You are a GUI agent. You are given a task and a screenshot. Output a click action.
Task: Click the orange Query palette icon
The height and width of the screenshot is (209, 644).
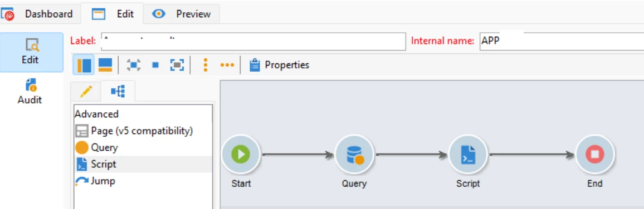coord(82,147)
